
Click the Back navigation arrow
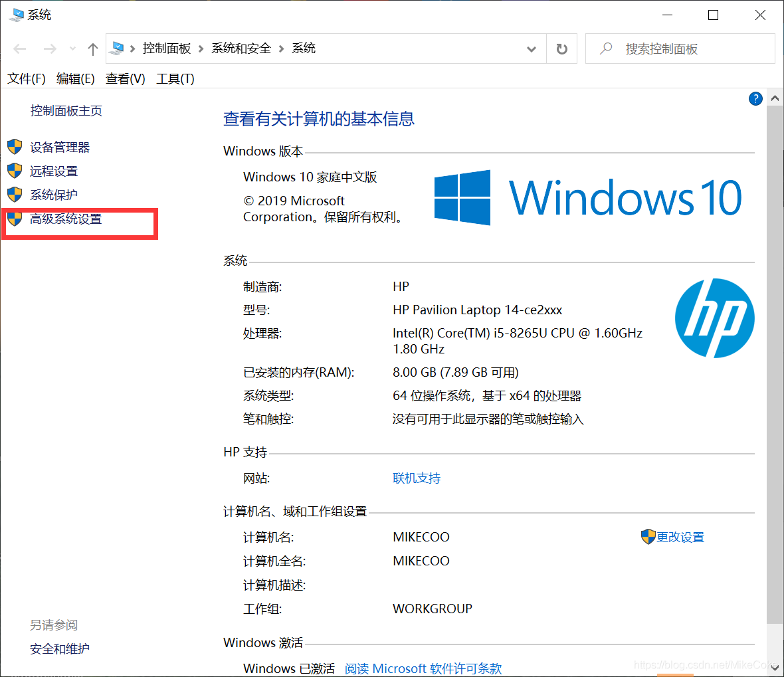[20, 48]
